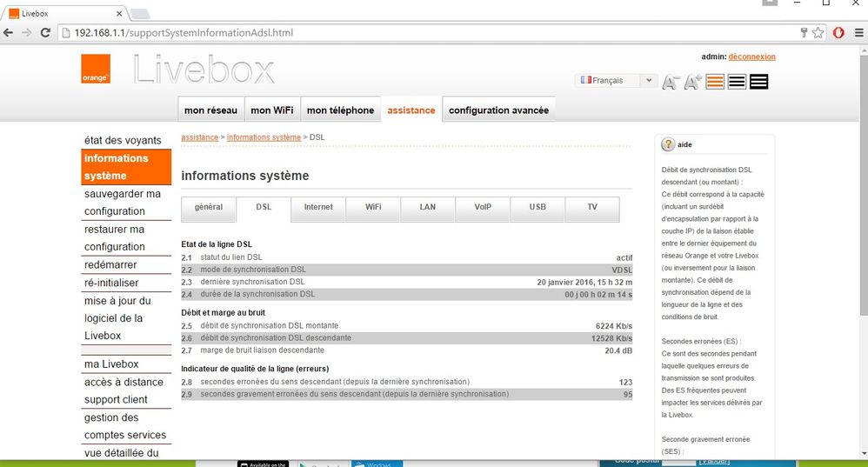Click the déconnexion link

[x=751, y=57]
